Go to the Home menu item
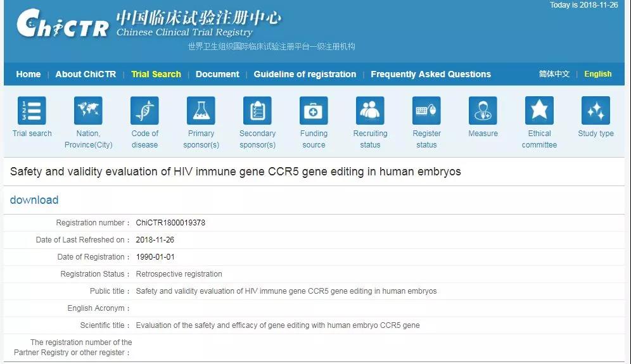Screen dimensions: 631x364 coord(28,74)
